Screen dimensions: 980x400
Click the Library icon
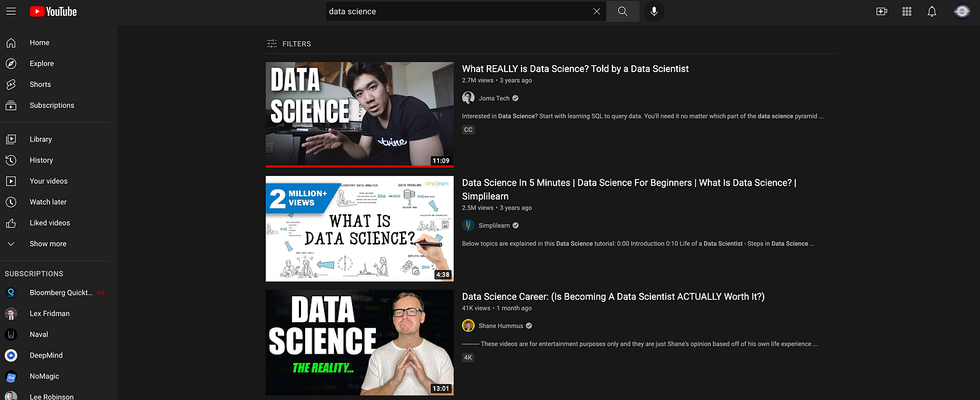point(11,139)
